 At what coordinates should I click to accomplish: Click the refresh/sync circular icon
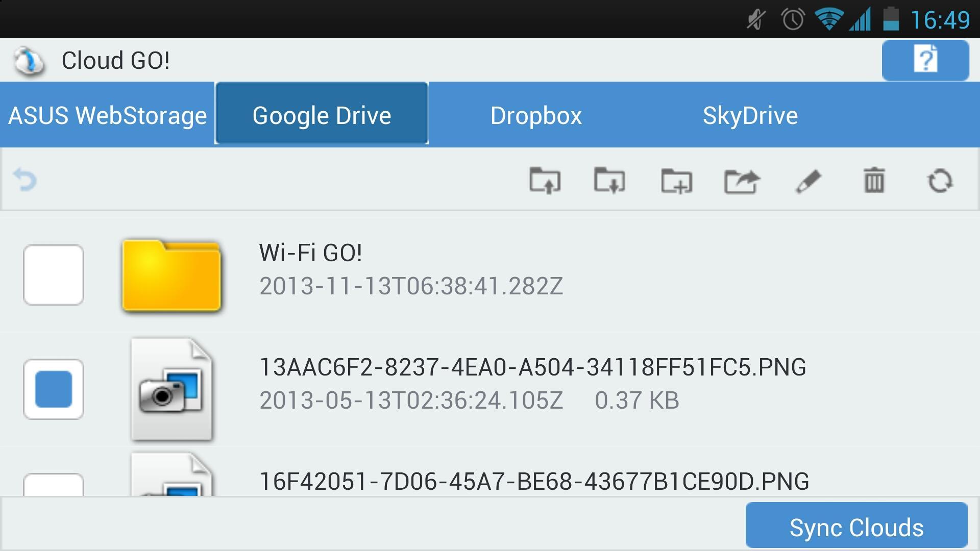click(940, 180)
